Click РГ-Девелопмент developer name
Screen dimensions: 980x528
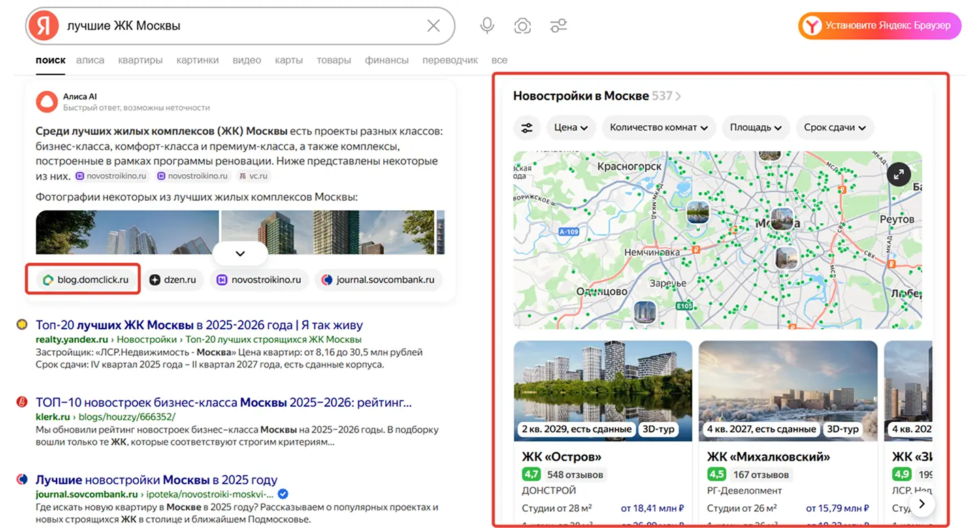click(745, 491)
